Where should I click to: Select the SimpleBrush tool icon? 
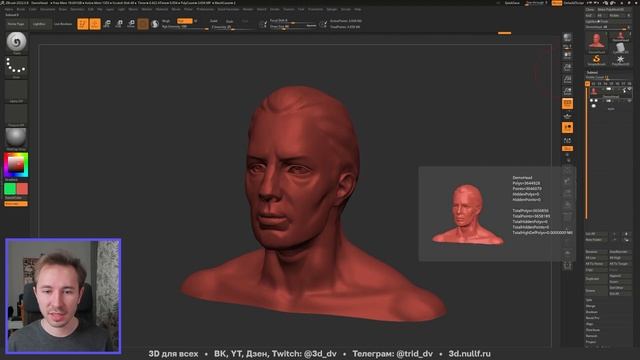[x=596, y=60]
